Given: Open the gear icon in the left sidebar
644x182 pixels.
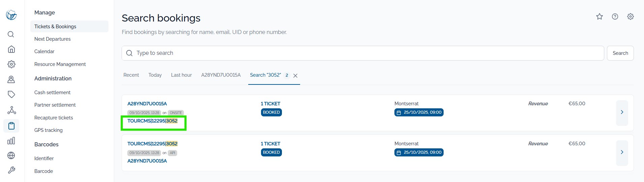Looking at the screenshot, I should pyautogui.click(x=11, y=64).
